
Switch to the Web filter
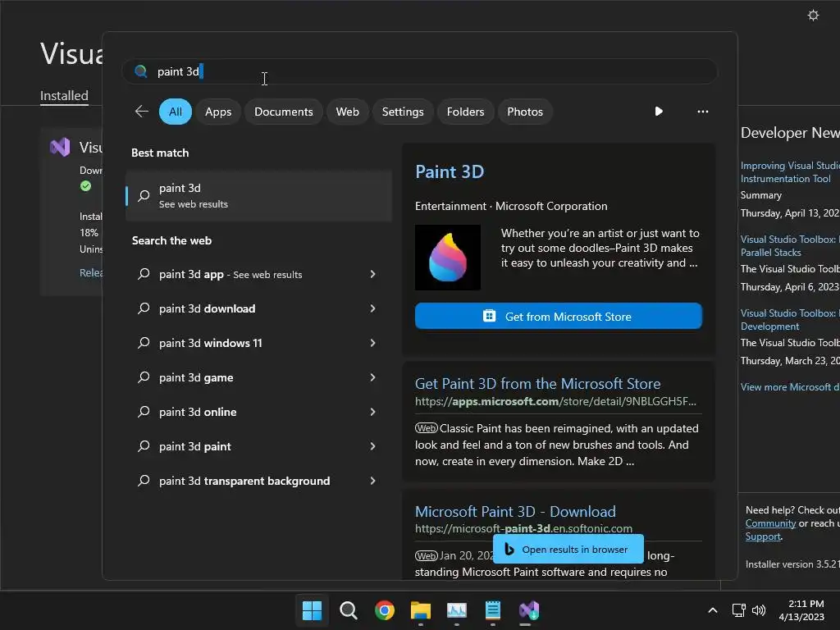point(347,112)
